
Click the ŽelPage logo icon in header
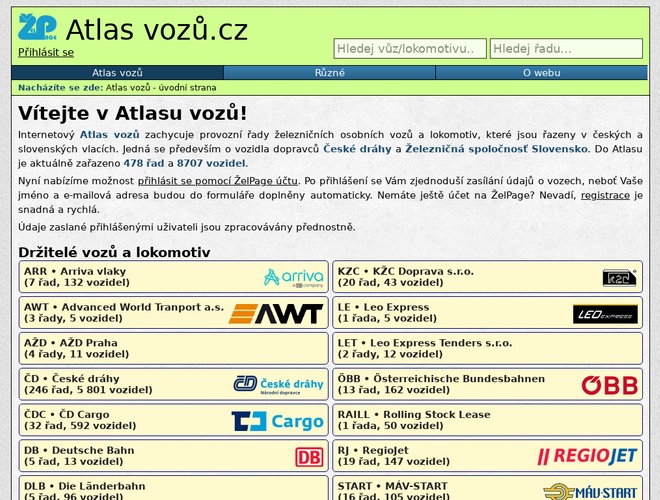[x=37, y=28]
